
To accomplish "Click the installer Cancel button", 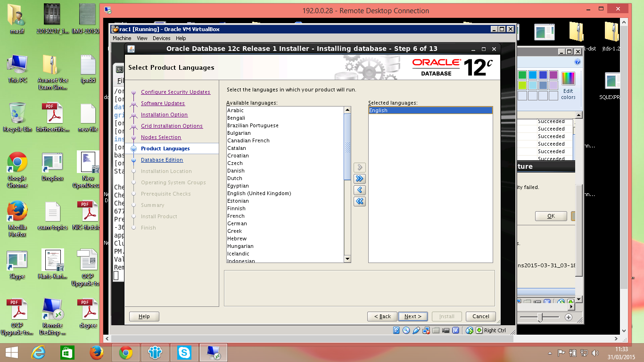I will click(x=481, y=316).
